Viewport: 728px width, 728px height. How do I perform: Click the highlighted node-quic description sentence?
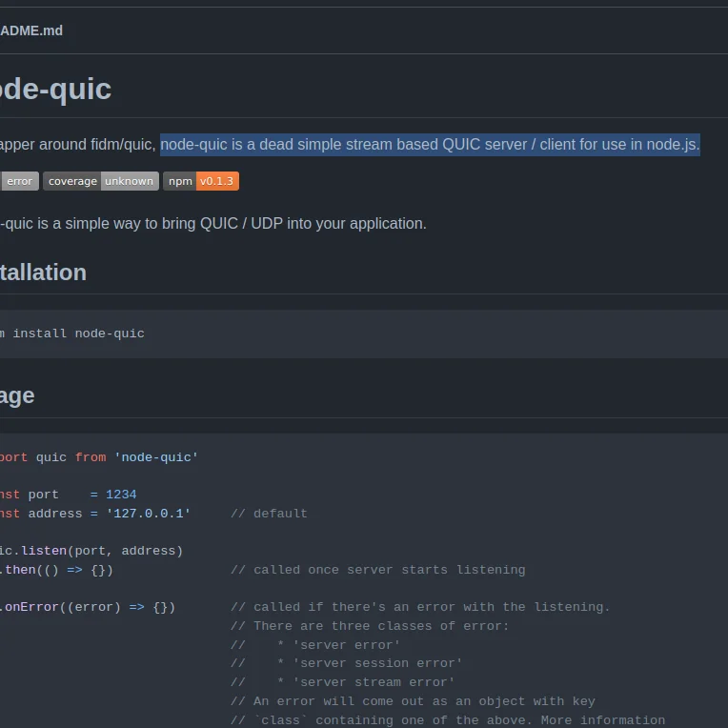point(430,145)
